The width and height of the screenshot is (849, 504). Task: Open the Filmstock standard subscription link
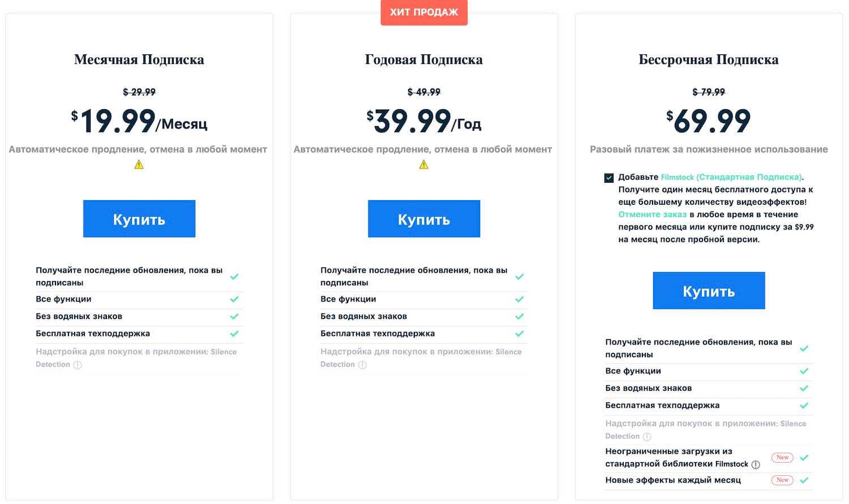pyautogui.click(x=731, y=177)
